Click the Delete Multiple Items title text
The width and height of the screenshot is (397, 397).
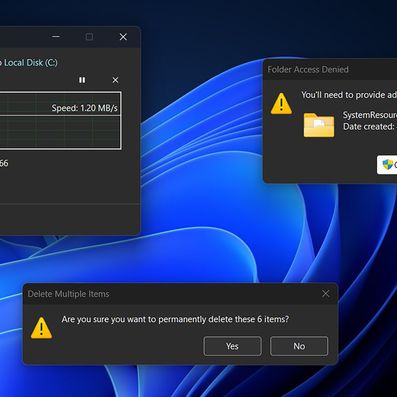point(68,294)
